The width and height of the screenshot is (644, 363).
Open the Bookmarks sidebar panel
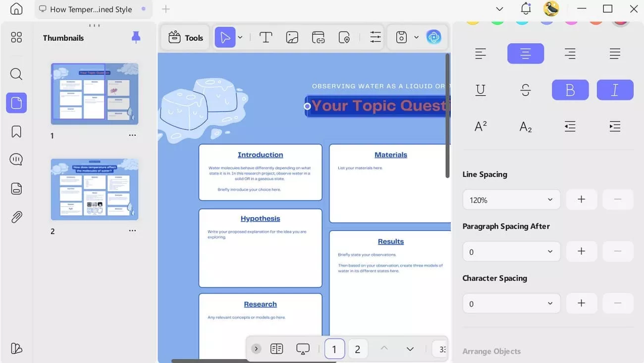point(16,131)
